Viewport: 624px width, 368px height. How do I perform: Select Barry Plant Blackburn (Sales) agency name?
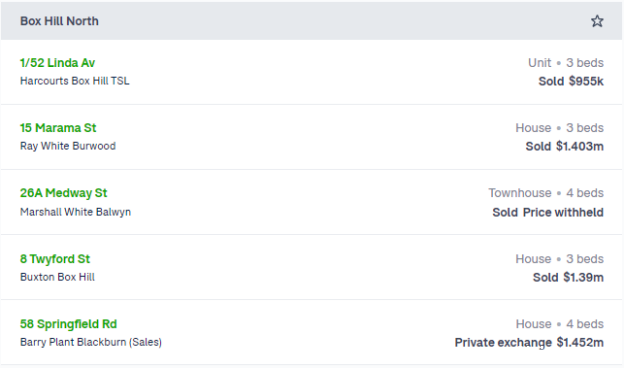coord(91,342)
